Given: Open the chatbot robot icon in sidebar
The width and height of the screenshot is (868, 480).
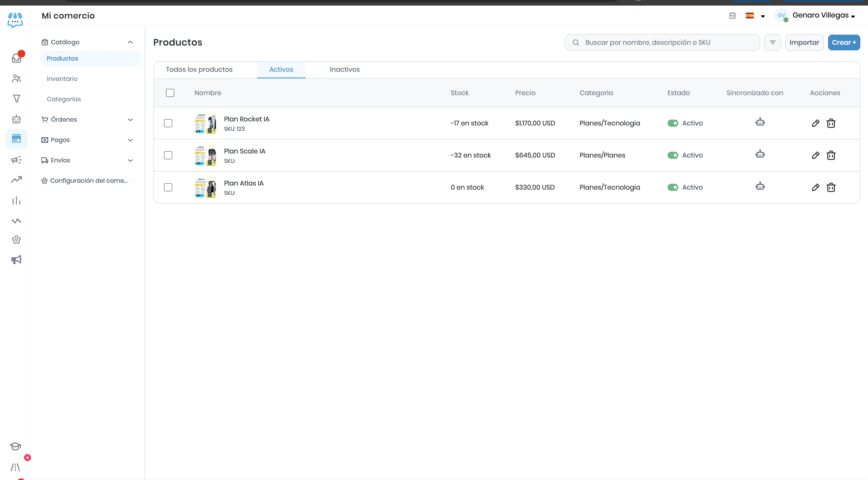Looking at the screenshot, I should [16, 119].
